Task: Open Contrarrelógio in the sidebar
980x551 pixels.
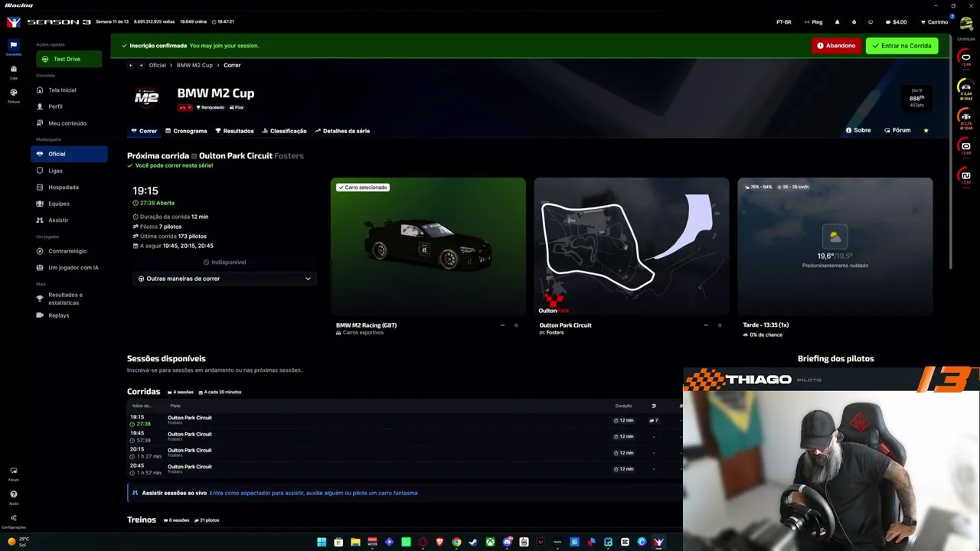Action: tap(69, 251)
